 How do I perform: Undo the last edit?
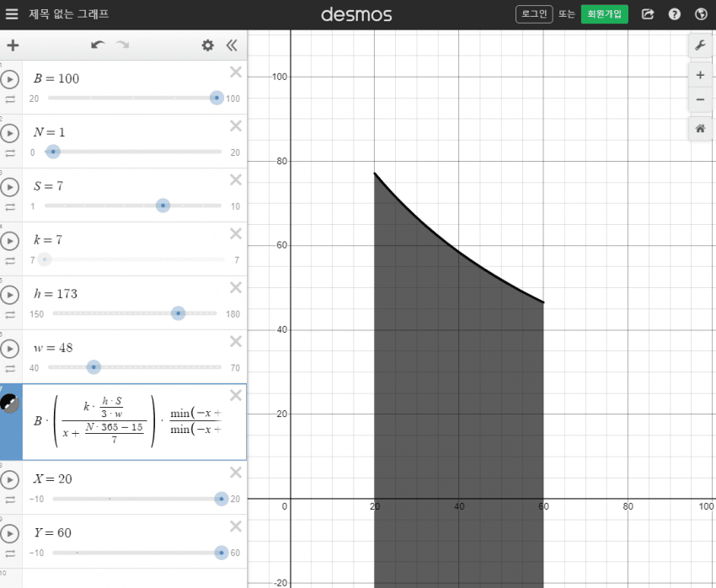click(x=98, y=45)
